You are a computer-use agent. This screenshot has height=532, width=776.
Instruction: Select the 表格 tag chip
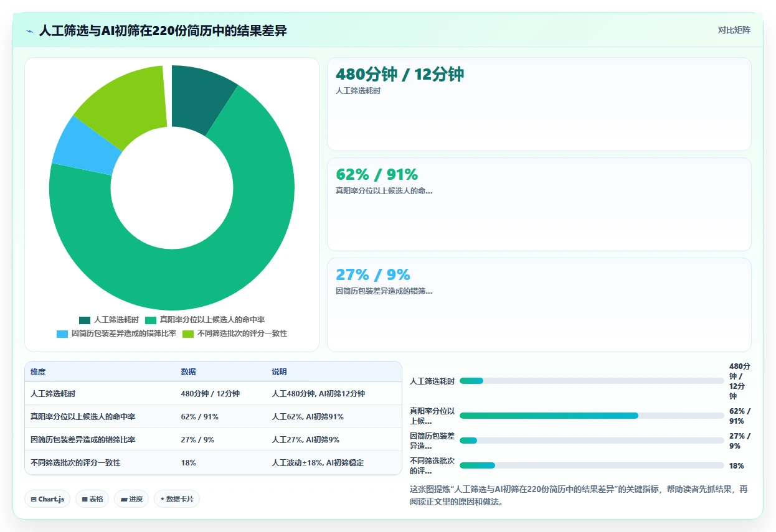coord(92,499)
